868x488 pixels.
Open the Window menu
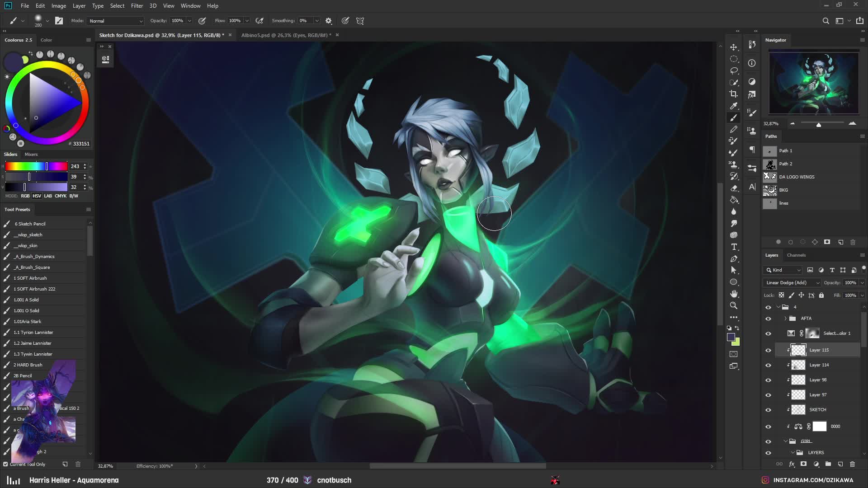coord(190,6)
